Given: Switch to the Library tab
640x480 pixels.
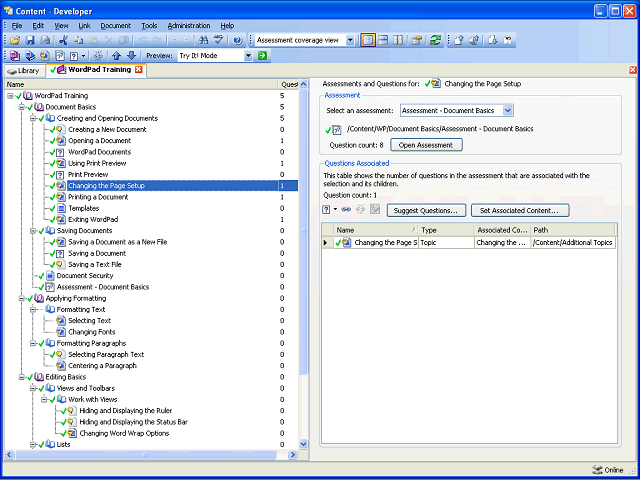Looking at the screenshot, I should click(24, 71).
